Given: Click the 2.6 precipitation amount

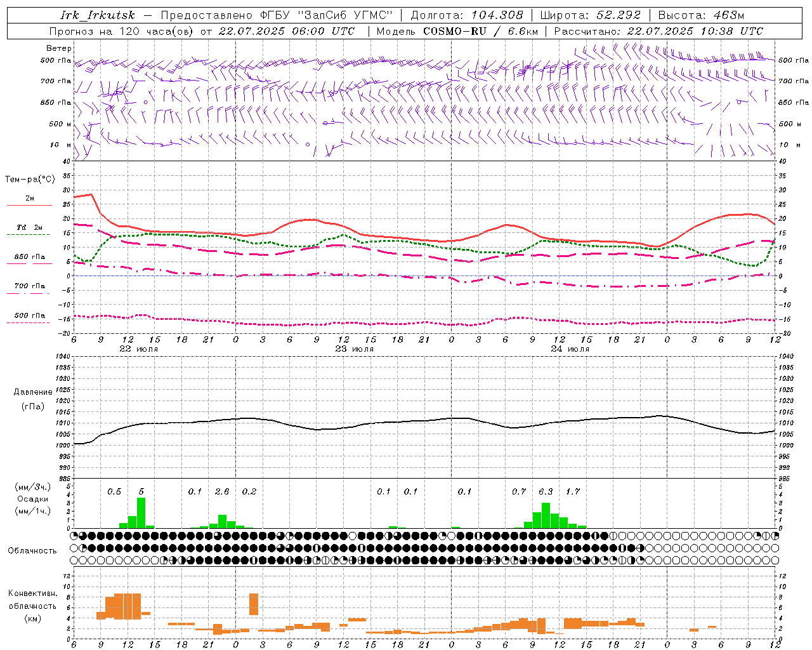Looking at the screenshot, I should coord(222,491).
